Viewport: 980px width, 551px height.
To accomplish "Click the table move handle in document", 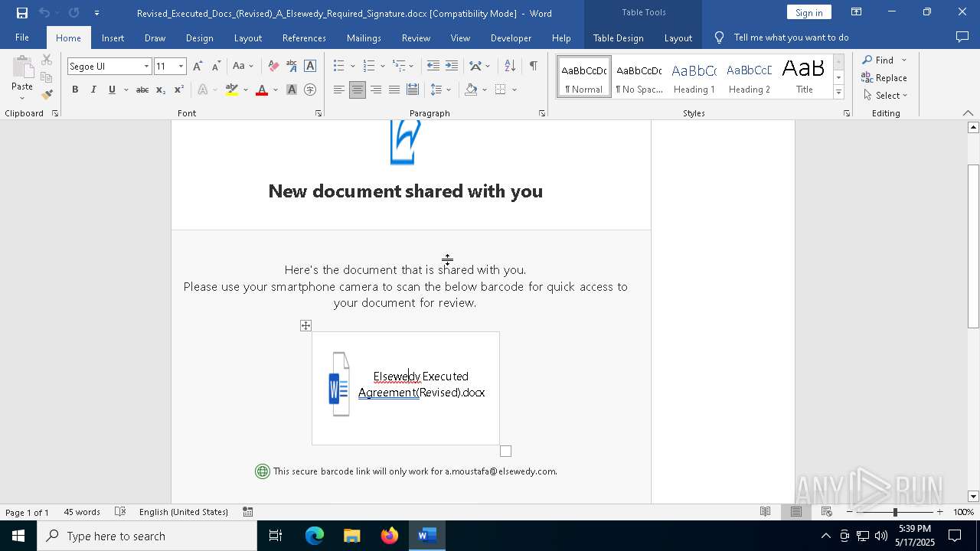I will 305,325.
